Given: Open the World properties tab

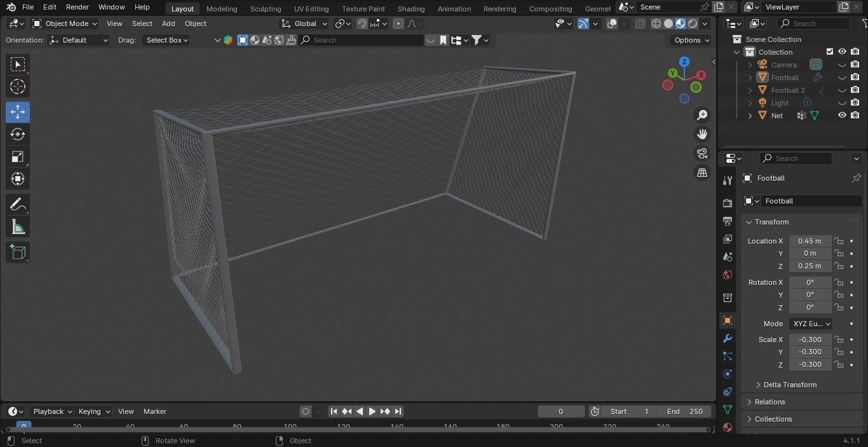Looking at the screenshot, I should pos(728,275).
